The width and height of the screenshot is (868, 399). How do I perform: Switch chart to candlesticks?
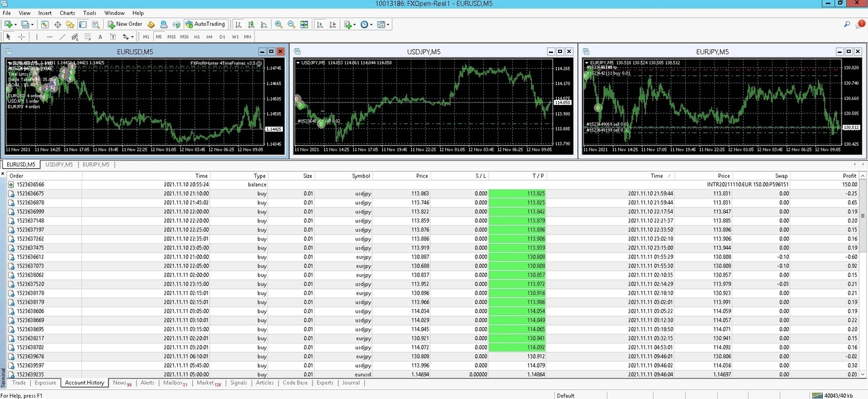[x=251, y=24]
